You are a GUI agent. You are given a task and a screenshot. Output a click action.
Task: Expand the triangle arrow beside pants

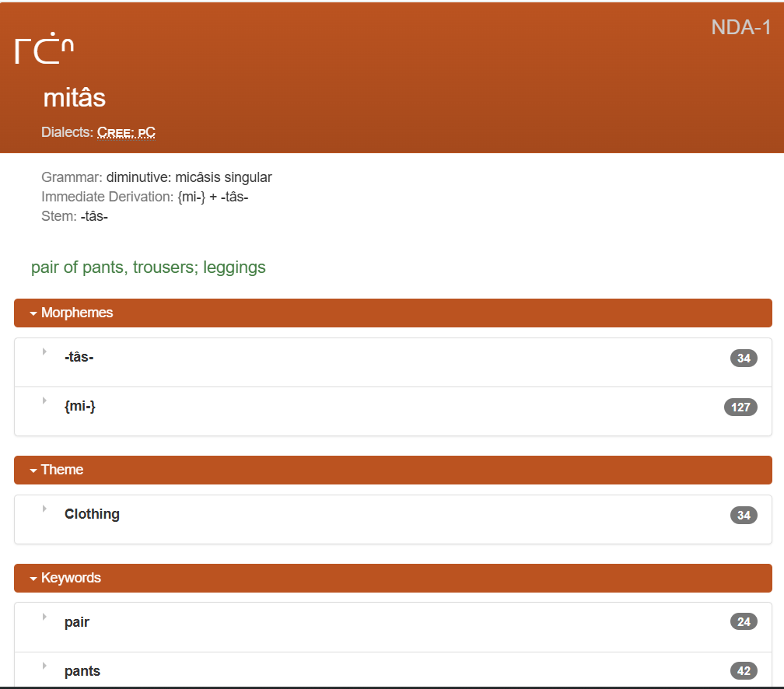44,666
